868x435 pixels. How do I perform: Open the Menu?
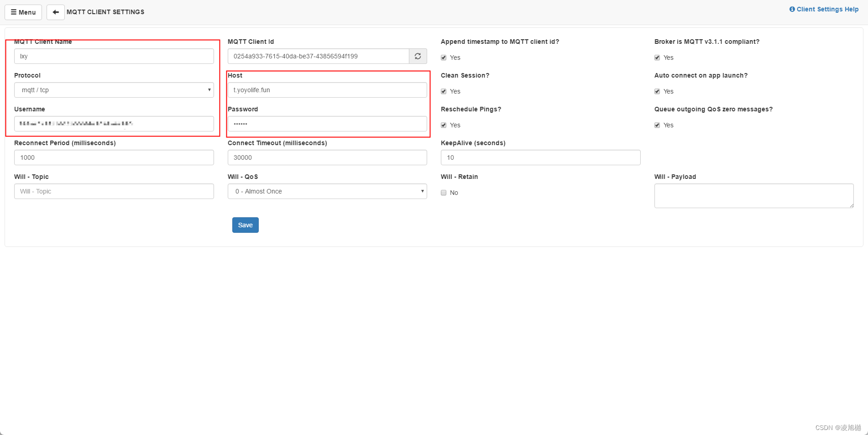click(23, 12)
